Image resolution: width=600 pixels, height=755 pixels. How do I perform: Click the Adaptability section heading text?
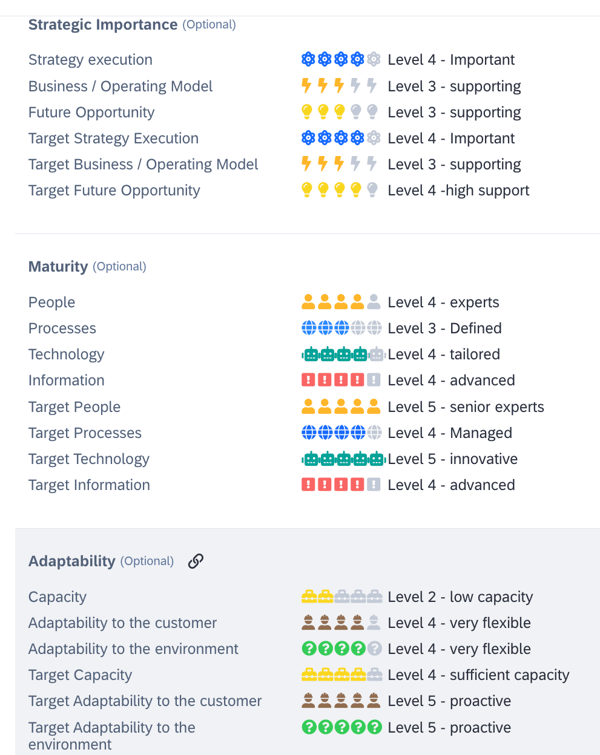click(72, 561)
